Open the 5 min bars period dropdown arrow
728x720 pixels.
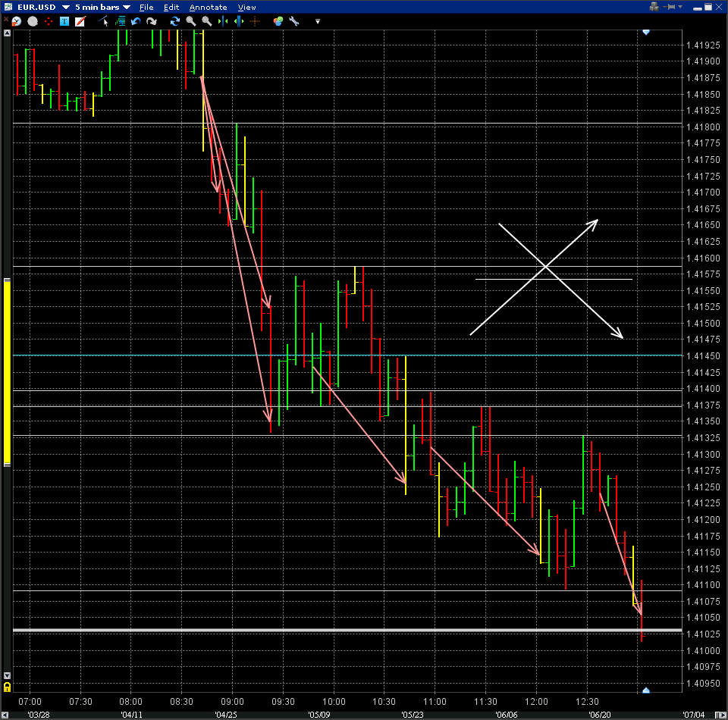[x=127, y=8]
